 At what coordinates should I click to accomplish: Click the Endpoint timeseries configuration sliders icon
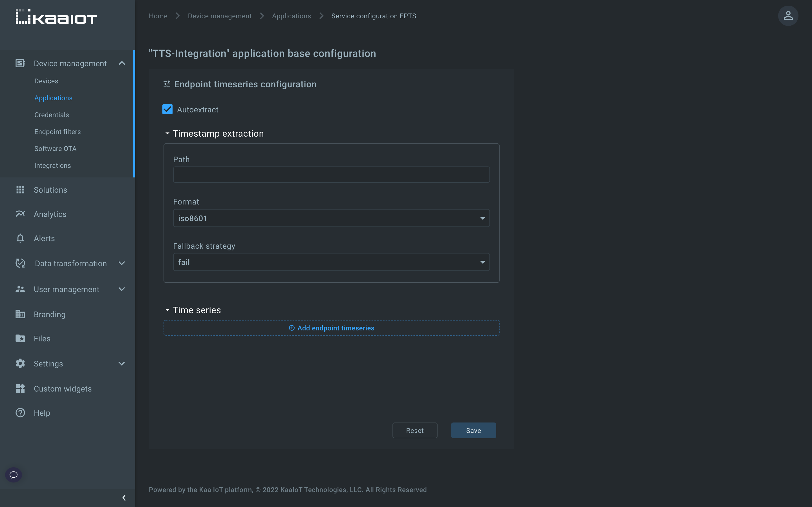tap(166, 84)
